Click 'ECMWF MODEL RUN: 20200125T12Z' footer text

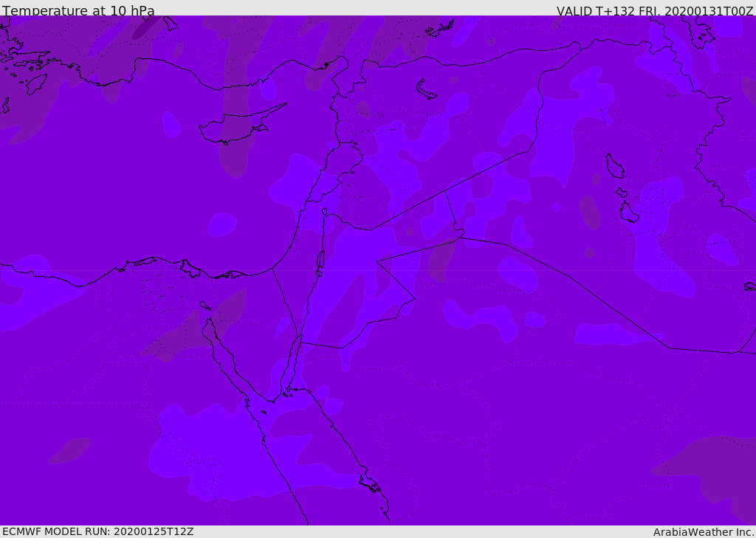pos(98,531)
